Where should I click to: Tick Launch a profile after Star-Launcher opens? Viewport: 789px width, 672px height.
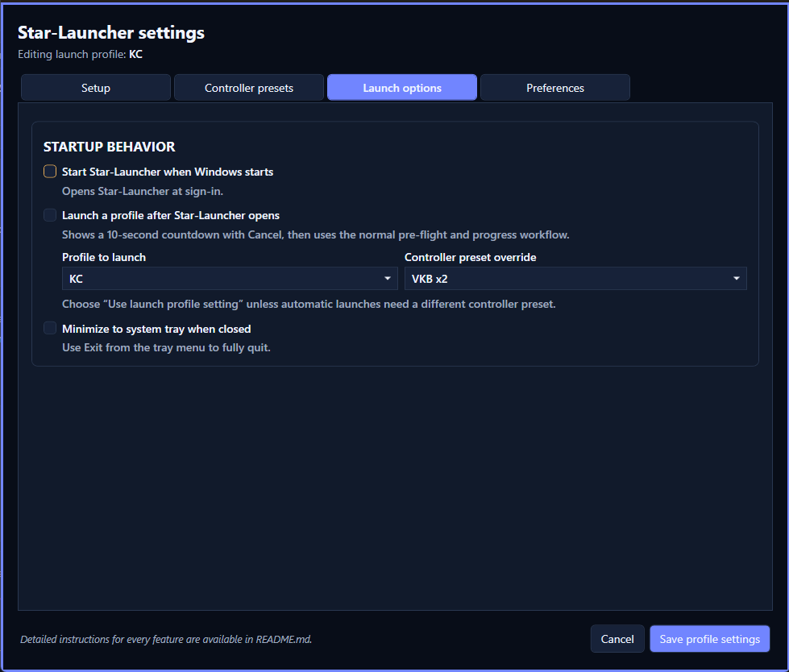(50, 215)
